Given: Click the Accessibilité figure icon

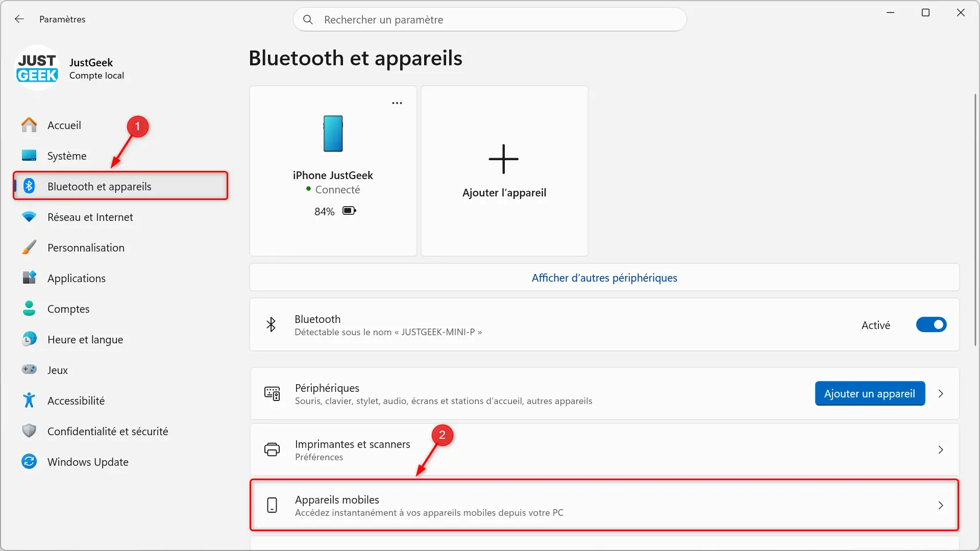Looking at the screenshot, I should click(x=29, y=400).
